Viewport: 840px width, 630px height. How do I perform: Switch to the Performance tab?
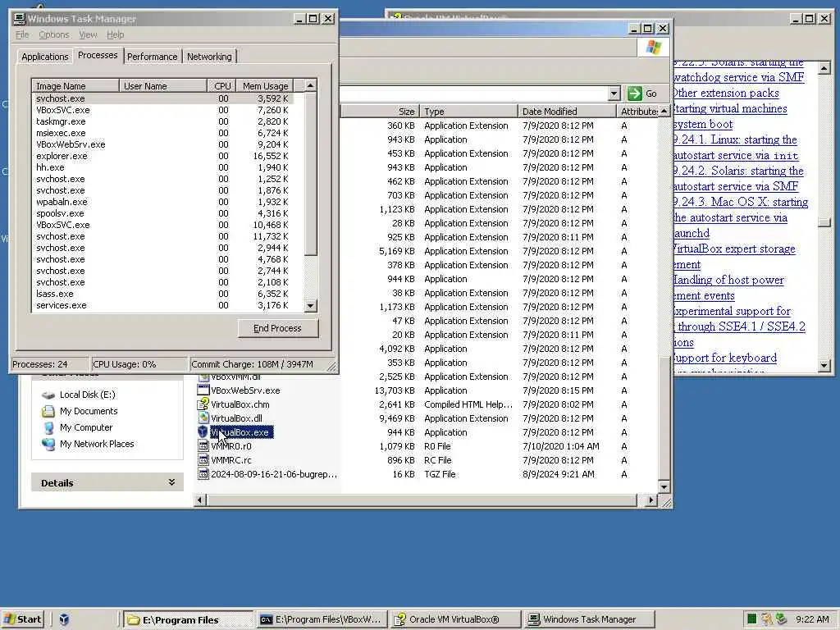[152, 57]
